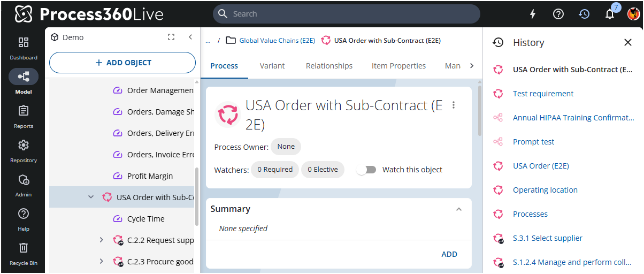Image resolution: width=644 pixels, height=274 pixels.
Task: Open Test requirement from History
Action: [x=543, y=94]
